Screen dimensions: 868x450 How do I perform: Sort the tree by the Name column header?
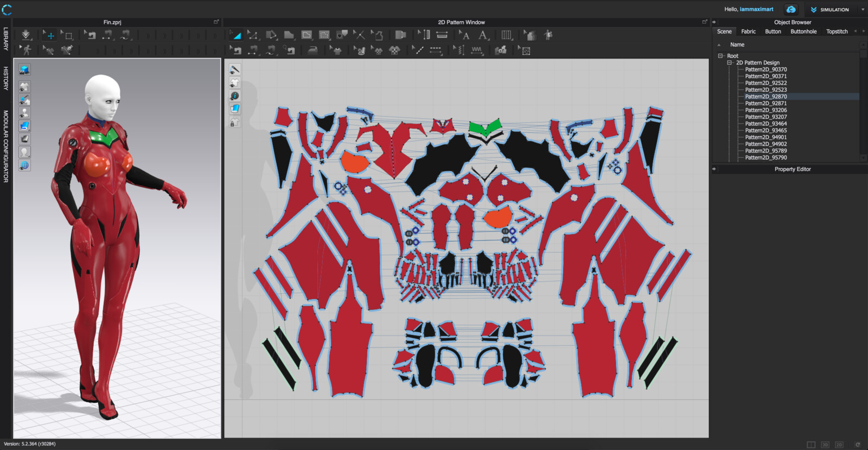[737, 44]
